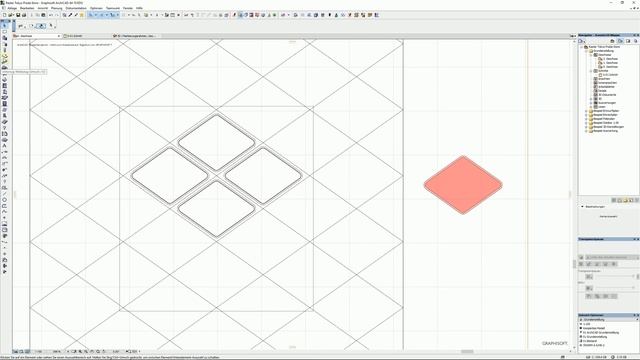Screen dimensions: 640x360
Task: Open the Bearbeiten menu
Action: [x=27, y=8]
